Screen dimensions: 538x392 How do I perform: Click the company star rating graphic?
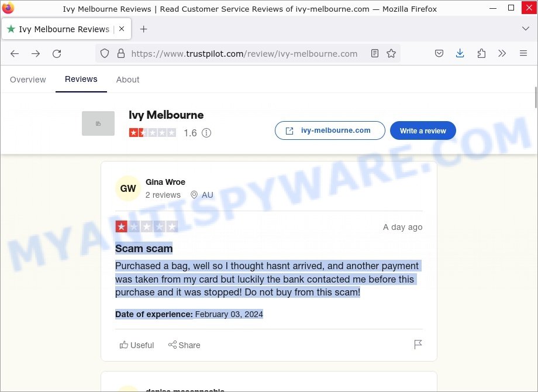point(153,132)
